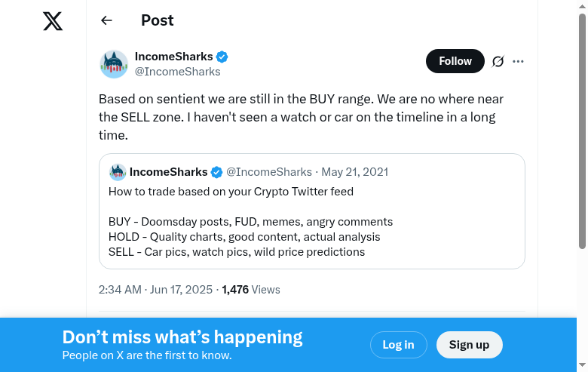Follow the IncomeSharks account

click(455, 61)
